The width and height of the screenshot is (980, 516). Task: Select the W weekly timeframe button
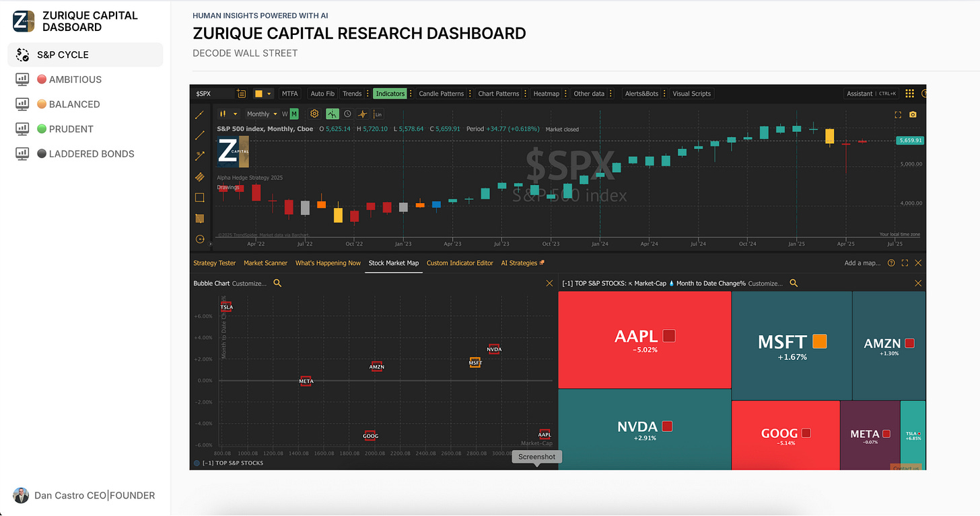click(285, 114)
